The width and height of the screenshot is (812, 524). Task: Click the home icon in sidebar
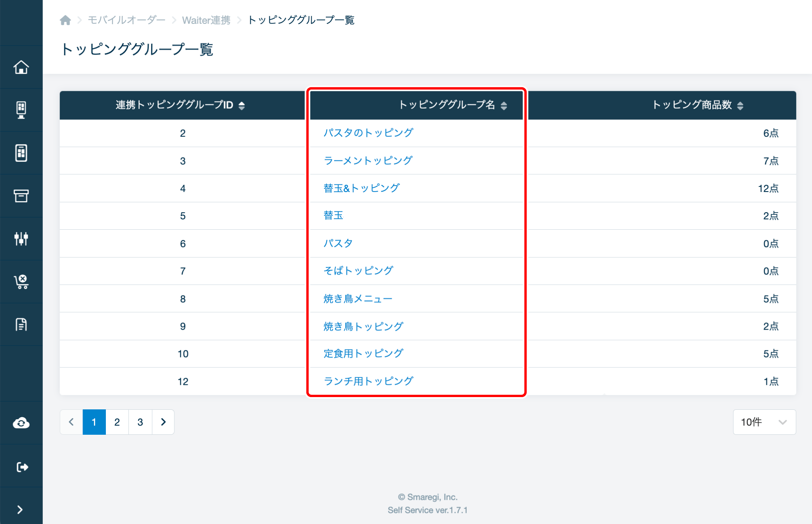(x=21, y=67)
